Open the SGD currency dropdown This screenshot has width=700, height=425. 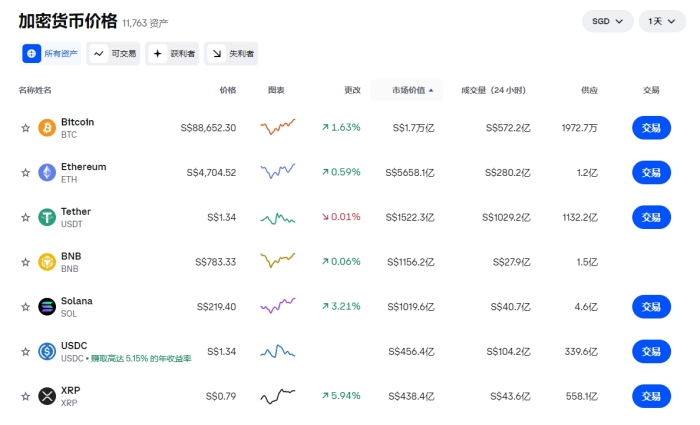pos(607,21)
